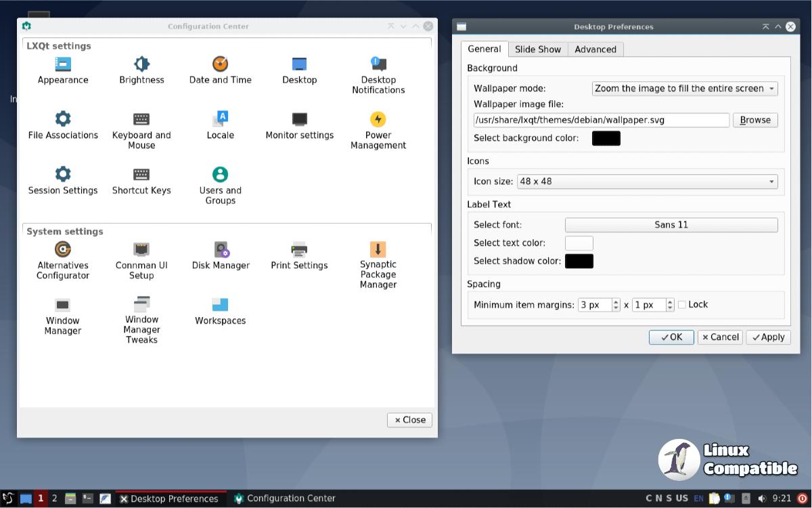
Task: Switch to the Advanced tab
Action: tap(595, 49)
